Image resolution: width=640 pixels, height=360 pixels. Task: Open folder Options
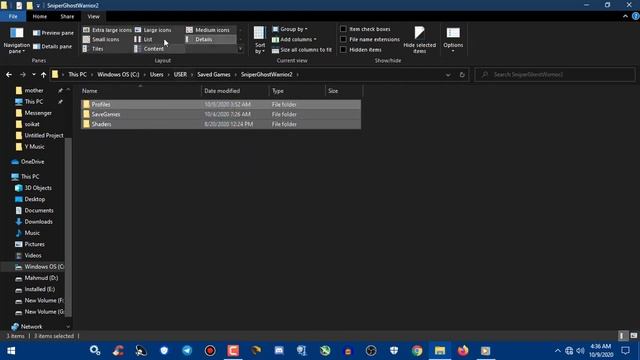[x=453, y=40]
